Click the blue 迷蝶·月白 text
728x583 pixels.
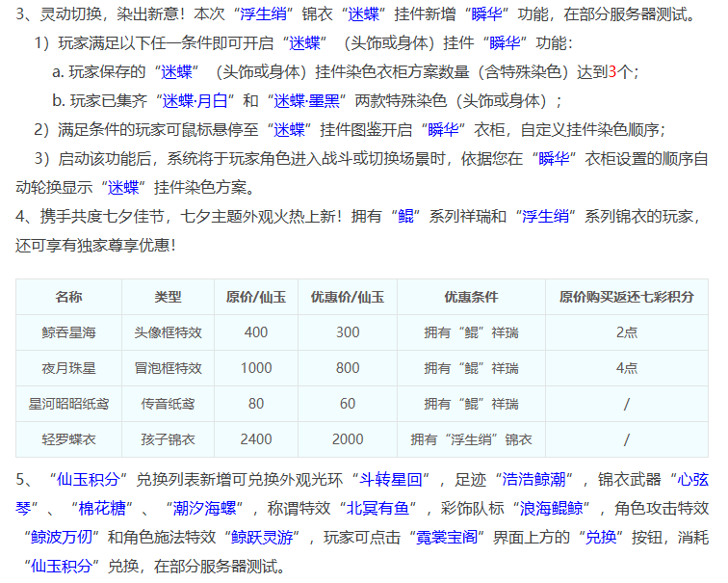coord(195,101)
